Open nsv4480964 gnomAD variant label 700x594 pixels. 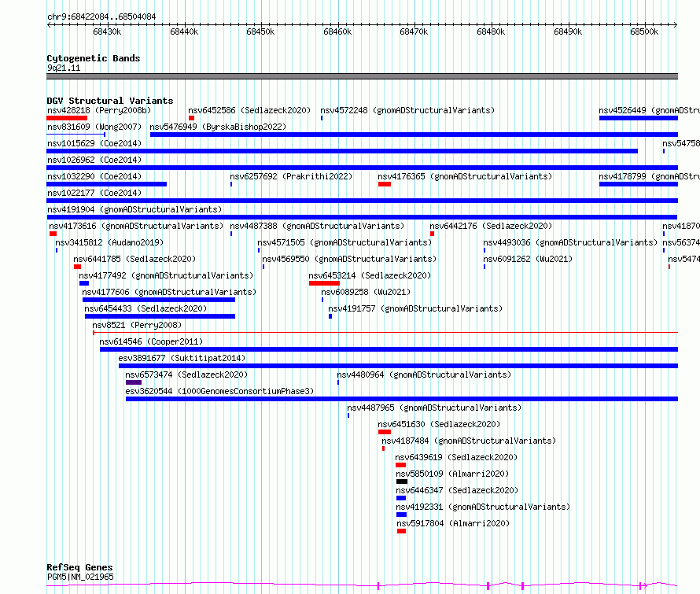[424, 374]
